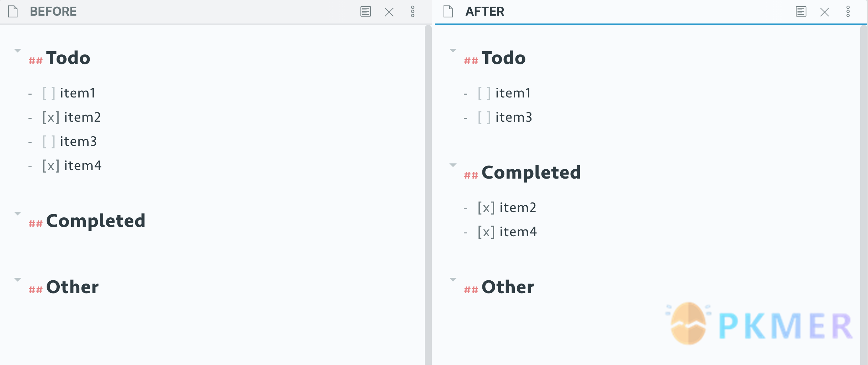Collapse the Todo heading in AFTER pane
The height and width of the screenshot is (365, 868).
(453, 51)
